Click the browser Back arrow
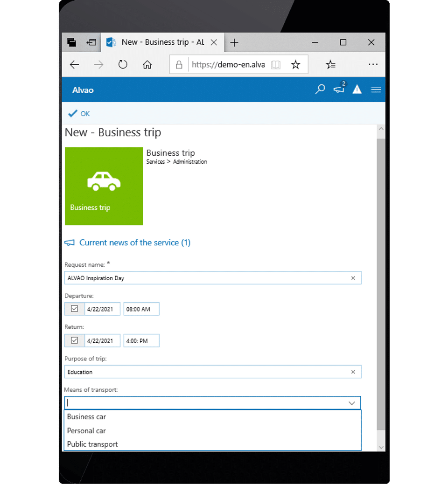448x484 pixels. [75, 64]
